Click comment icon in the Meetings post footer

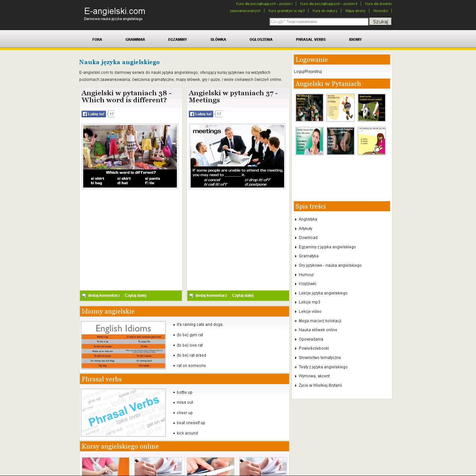pyautogui.click(x=191, y=295)
